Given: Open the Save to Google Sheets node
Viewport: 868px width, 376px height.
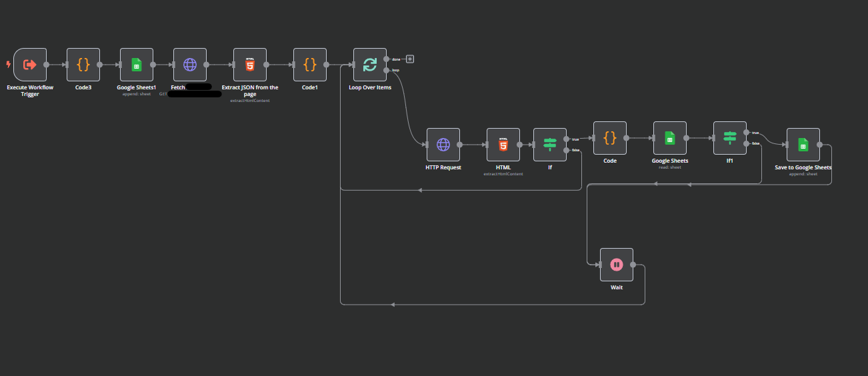Looking at the screenshot, I should [803, 145].
